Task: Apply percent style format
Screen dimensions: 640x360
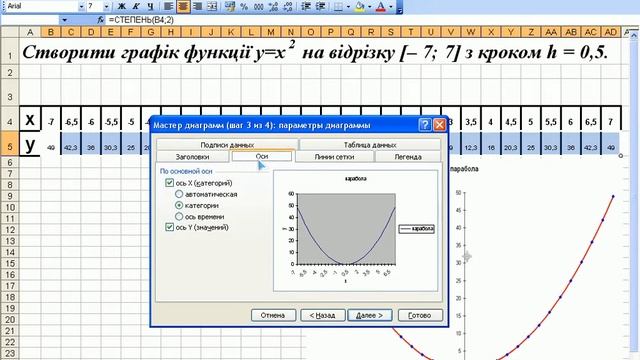Action: [x=244, y=7]
